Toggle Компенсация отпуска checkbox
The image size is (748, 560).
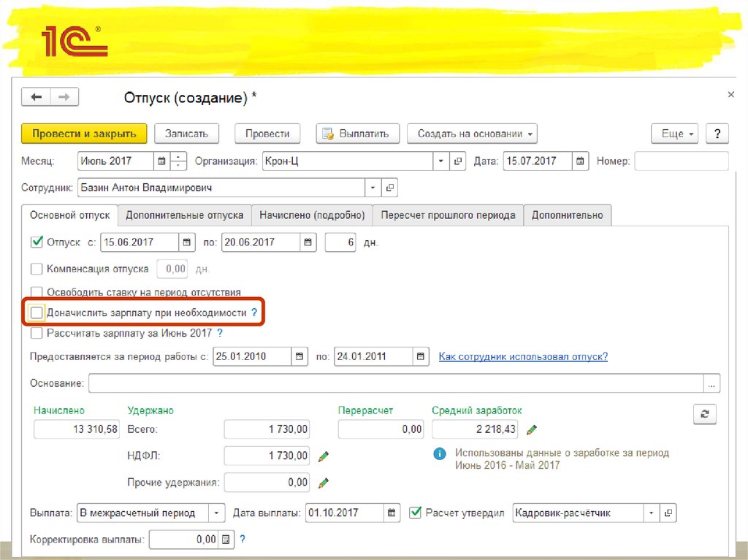pos(37,269)
